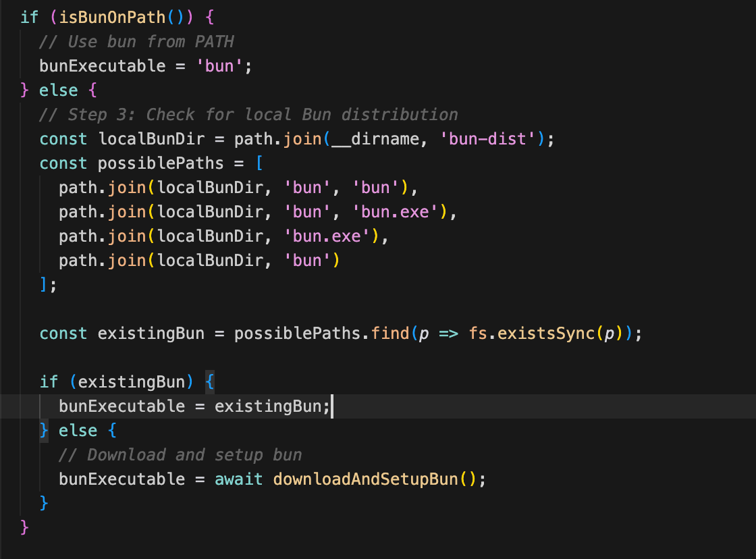756x559 pixels.
Task: Click the "Step 3: Check for local Bun distribution" comment
Action: tap(248, 115)
